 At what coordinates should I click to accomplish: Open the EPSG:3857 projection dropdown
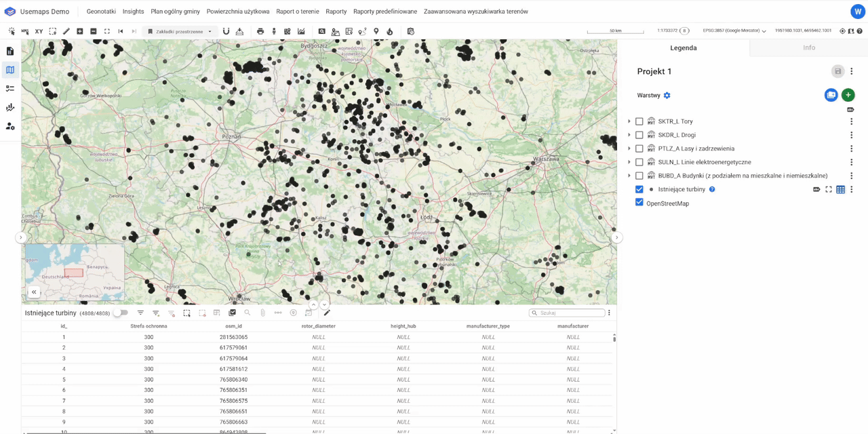click(734, 31)
